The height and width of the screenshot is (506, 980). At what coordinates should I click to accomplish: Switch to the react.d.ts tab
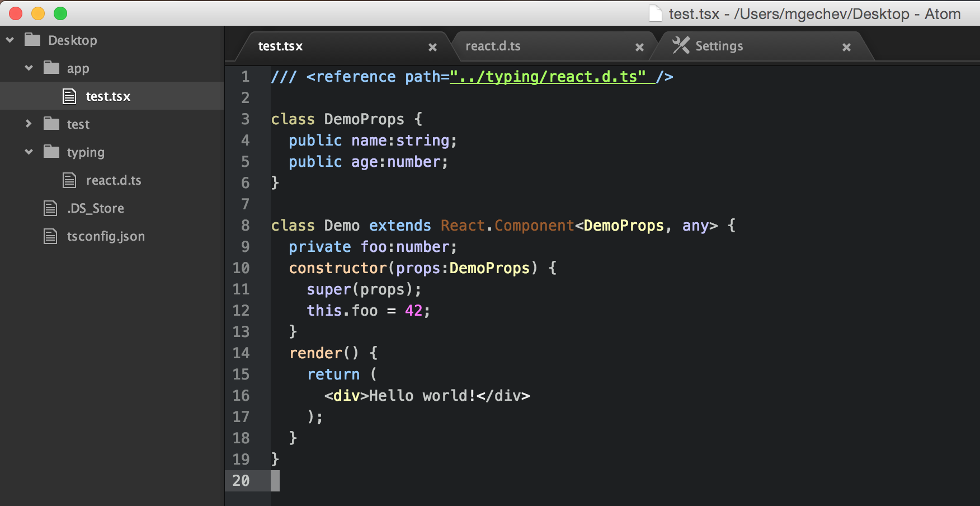click(x=493, y=46)
